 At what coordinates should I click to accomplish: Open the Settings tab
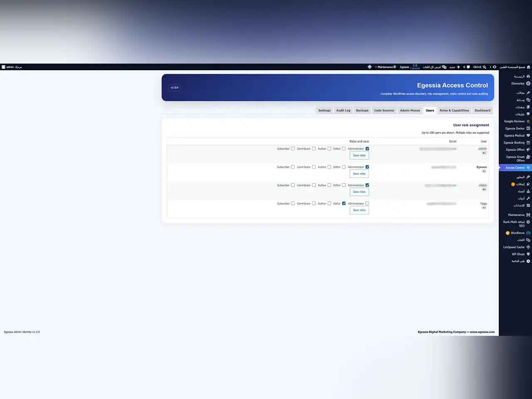pyautogui.click(x=325, y=111)
